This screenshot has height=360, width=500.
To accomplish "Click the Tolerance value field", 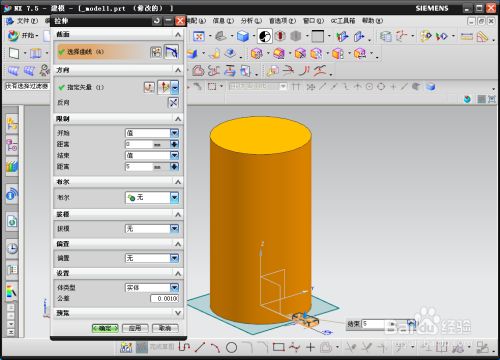I will coord(164,298).
